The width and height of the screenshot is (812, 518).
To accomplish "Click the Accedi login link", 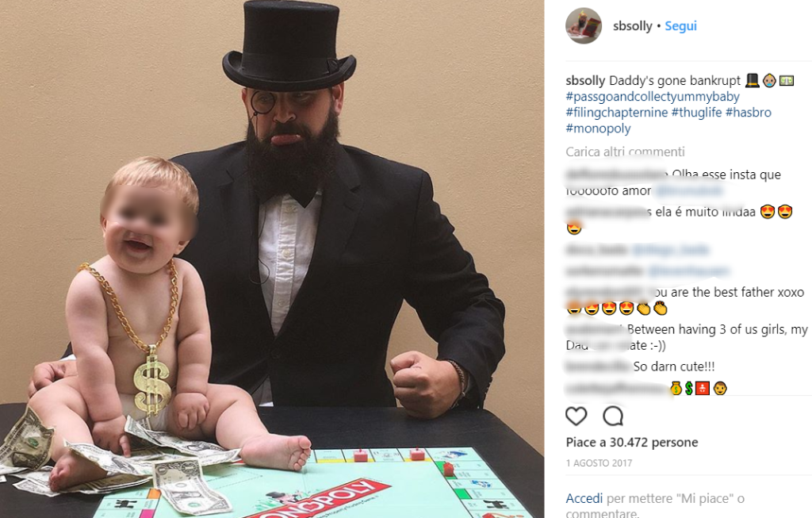I will [584, 499].
